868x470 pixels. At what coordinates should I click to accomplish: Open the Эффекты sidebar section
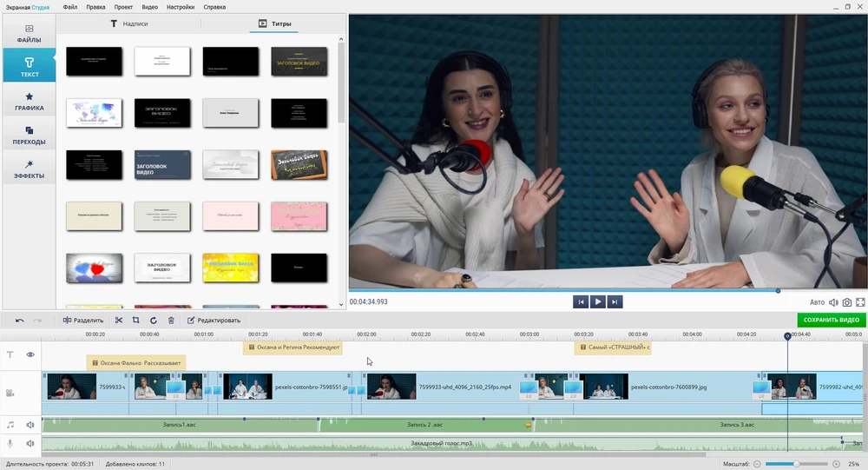(x=29, y=169)
